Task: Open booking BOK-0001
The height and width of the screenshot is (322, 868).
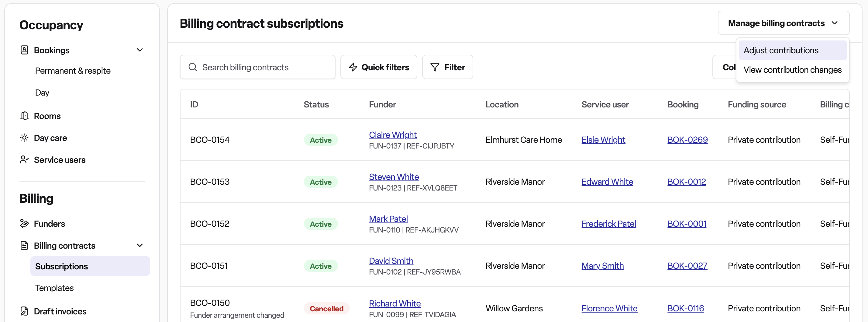Action: click(687, 223)
